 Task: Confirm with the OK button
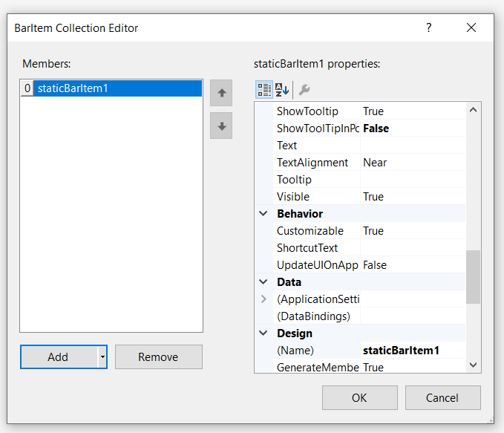click(359, 397)
